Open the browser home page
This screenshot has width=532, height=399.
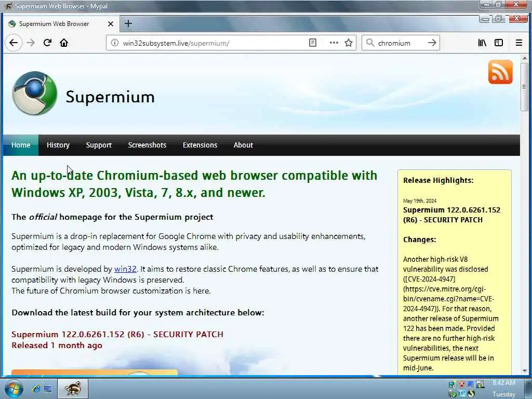(x=64, y=43)
